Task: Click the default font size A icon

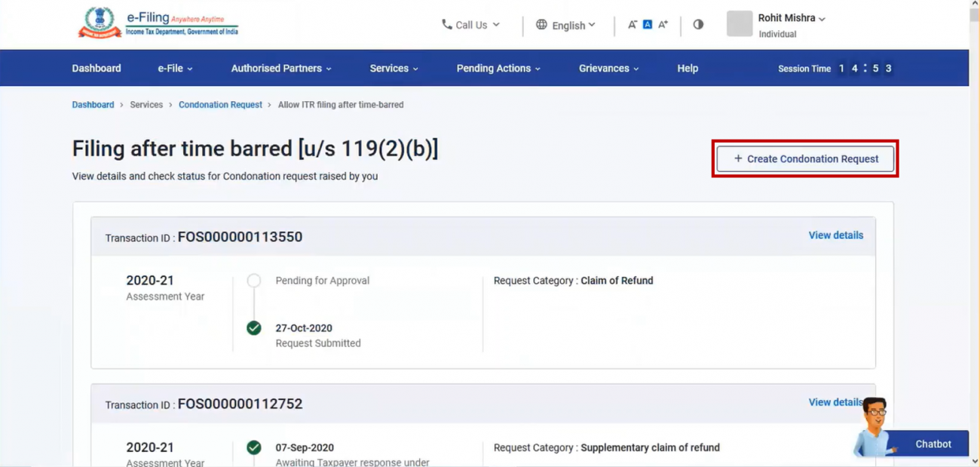Action: coord(648,24)
